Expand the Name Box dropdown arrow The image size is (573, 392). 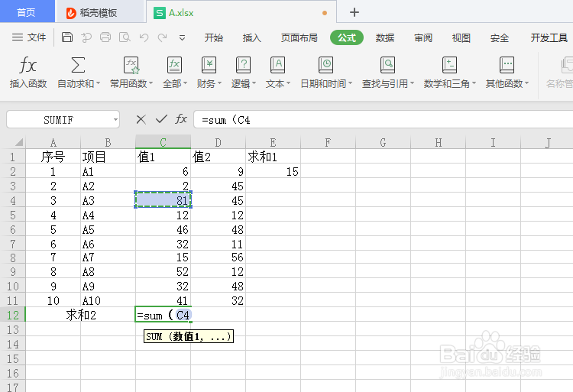[115, 119]
